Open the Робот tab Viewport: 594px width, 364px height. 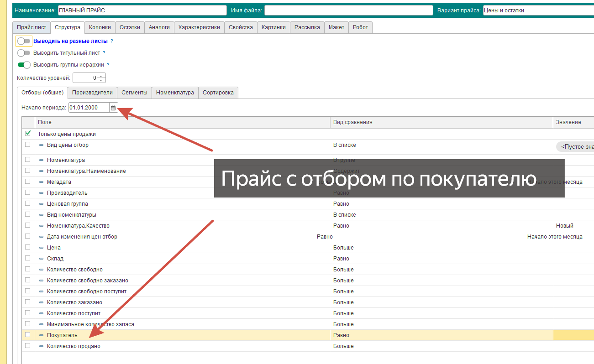coord(361,27)
